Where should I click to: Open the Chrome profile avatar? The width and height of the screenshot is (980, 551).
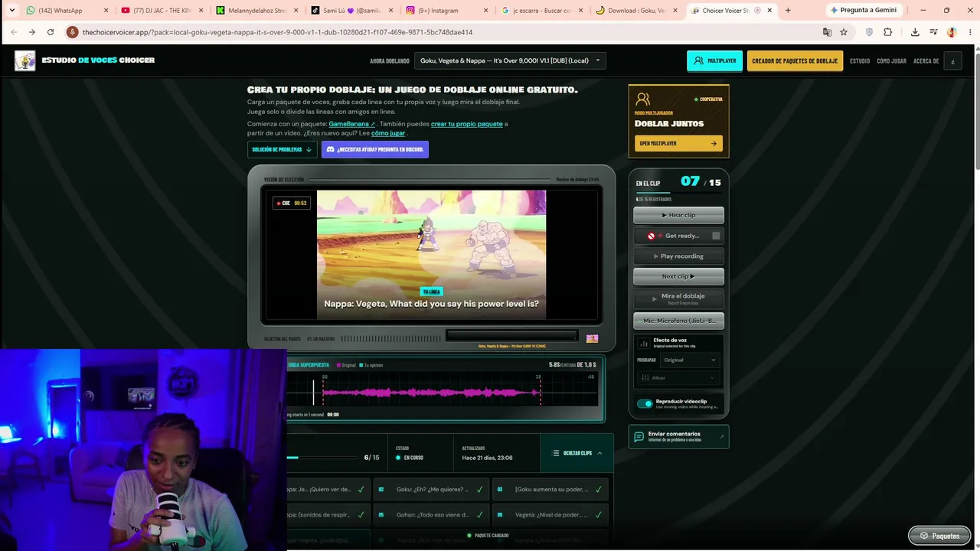coord(952,32)
